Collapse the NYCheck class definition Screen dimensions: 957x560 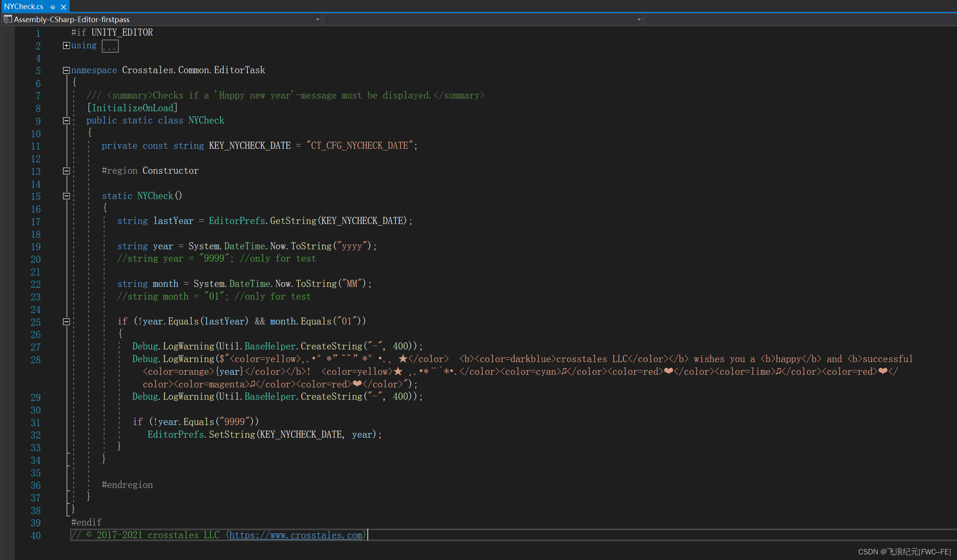tap(67, 121)
